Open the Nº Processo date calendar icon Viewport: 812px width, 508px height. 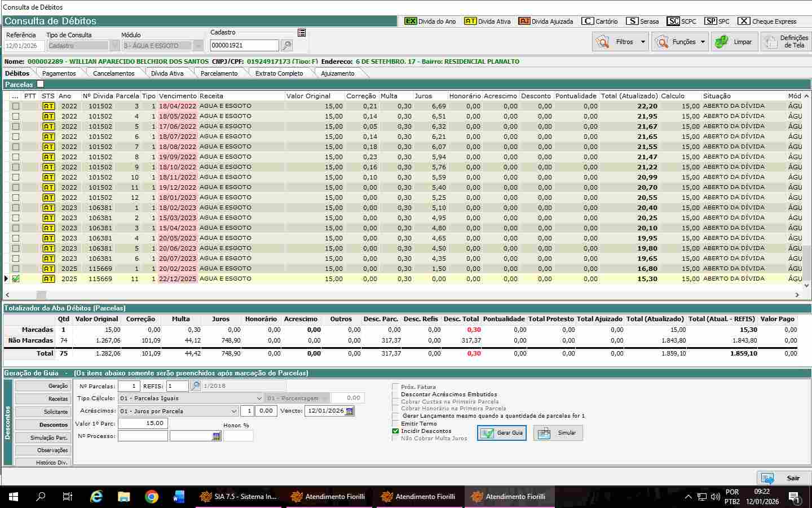point(217,436)
